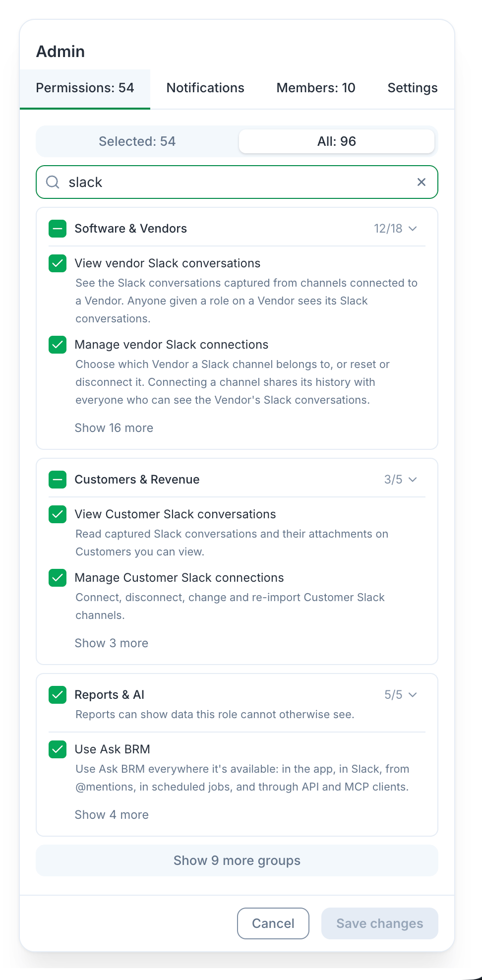
Task: Expand Show 4 more permissions
Action: click(112, 815)
